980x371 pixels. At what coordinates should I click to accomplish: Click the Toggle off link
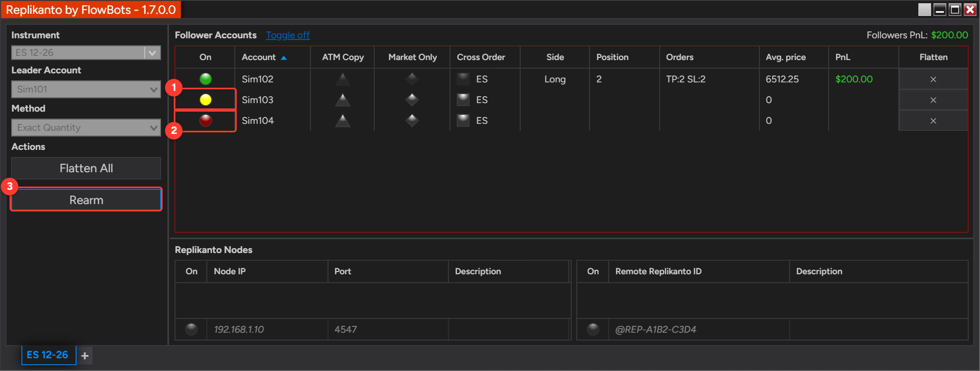(x=288, y=35)
